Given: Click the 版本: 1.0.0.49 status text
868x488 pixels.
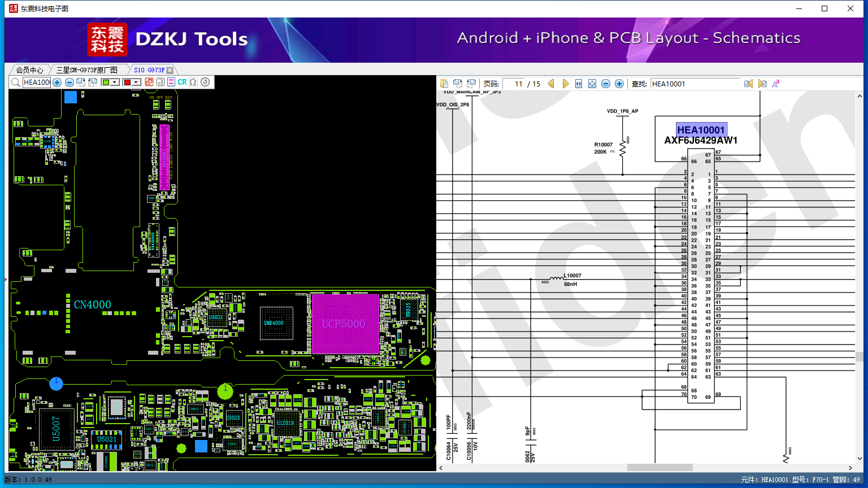Looking at the screenshot, I should click(x=28, y=480).
